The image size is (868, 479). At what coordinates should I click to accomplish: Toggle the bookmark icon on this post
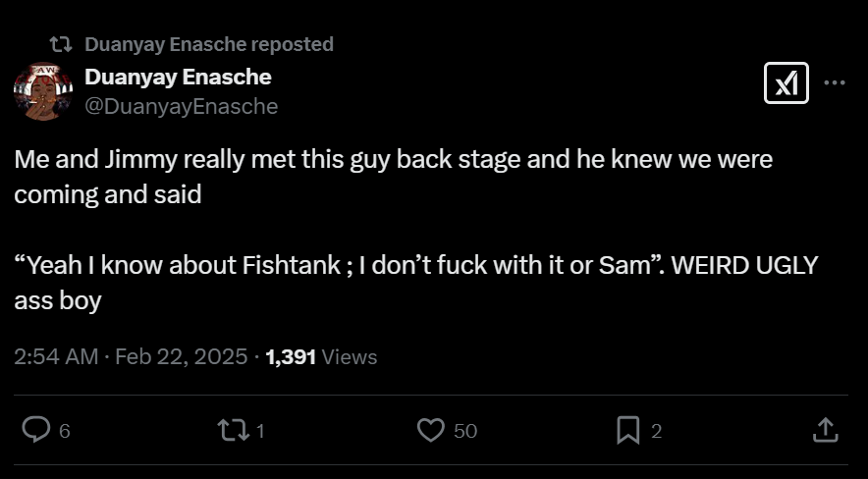628,430
